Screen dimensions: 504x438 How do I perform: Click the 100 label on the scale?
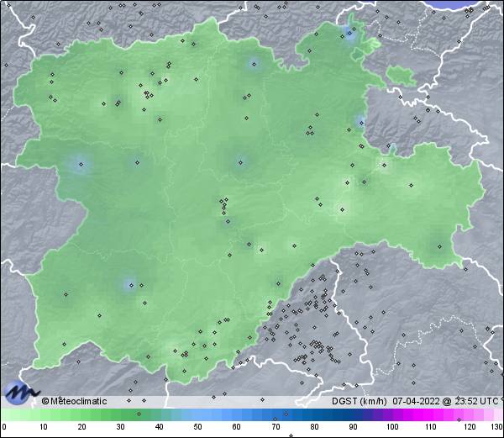(x=392, y=427)
